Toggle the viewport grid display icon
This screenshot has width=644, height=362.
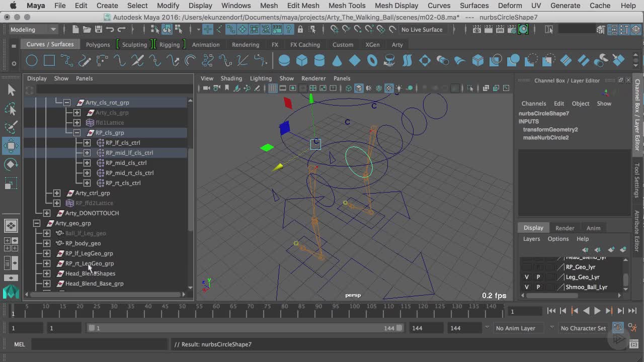tap(273, 88)
